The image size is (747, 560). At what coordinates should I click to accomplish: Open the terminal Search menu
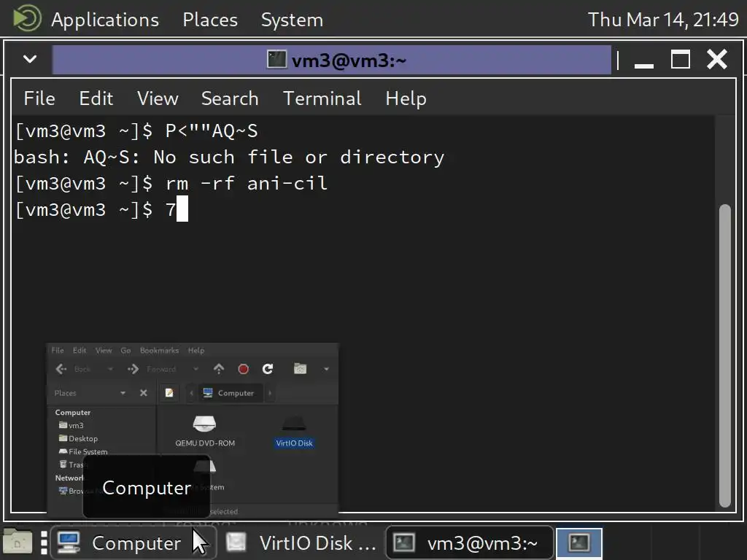coord(230,98)
